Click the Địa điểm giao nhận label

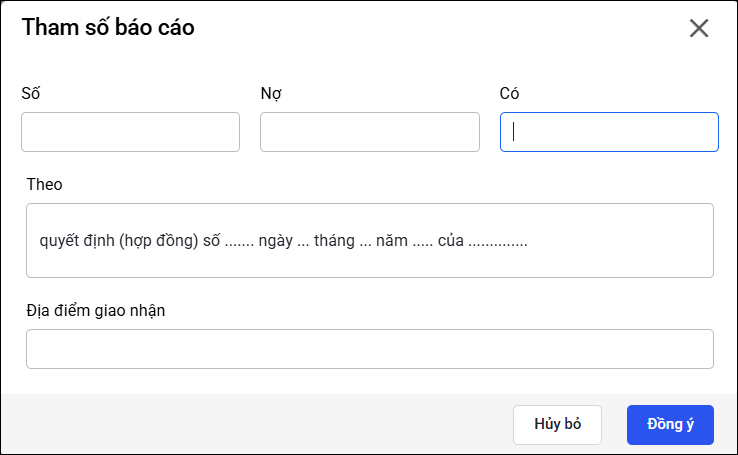[96, 310]
